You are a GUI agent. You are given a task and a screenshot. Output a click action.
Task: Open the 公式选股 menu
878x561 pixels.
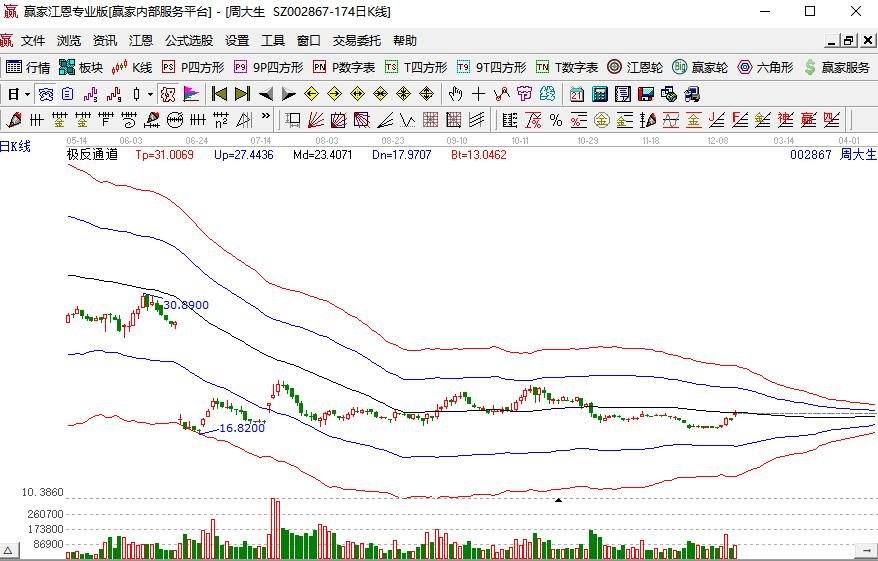pos(189,40)
